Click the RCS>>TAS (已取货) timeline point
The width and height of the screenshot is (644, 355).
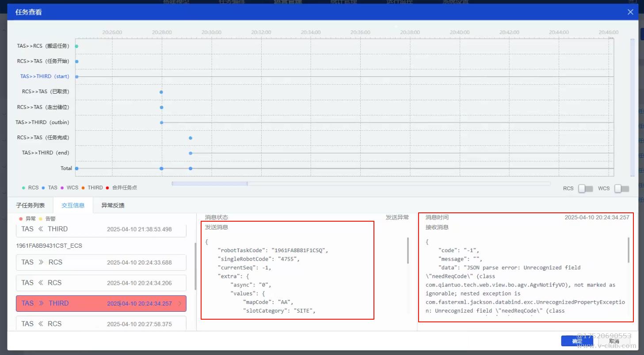click(x=161, y=92)
